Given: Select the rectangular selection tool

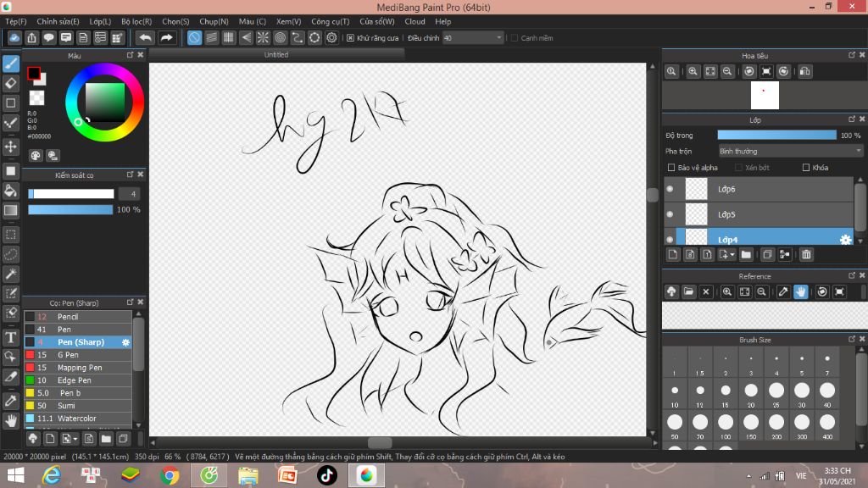Looking at the screenshot, I should click(10, 235).
